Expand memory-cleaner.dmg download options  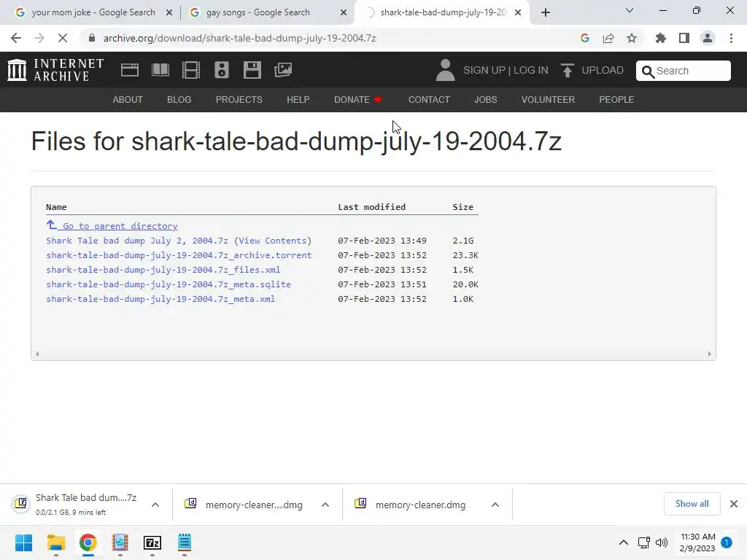[495, 505]
